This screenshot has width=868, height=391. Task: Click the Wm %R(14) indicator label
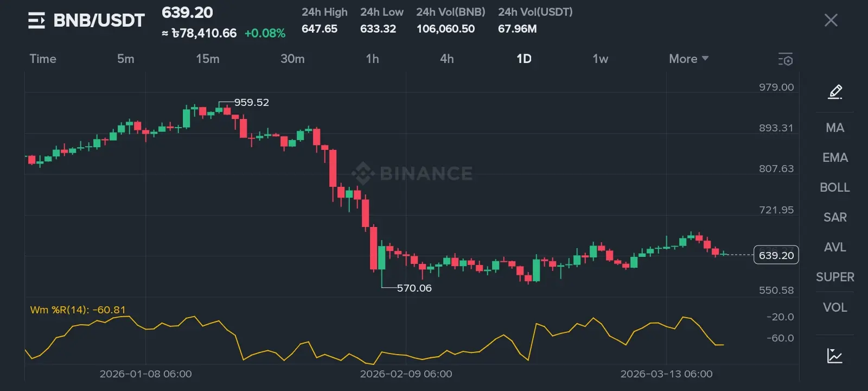pos(78,310)
